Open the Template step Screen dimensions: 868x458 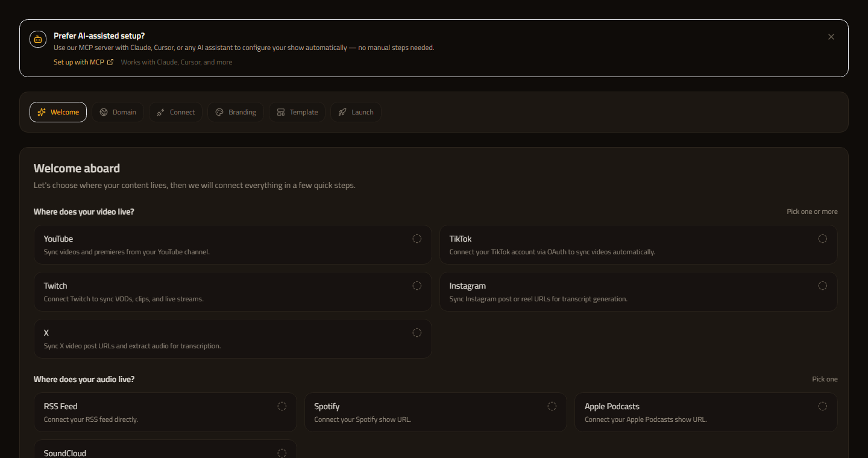point(298,112)
